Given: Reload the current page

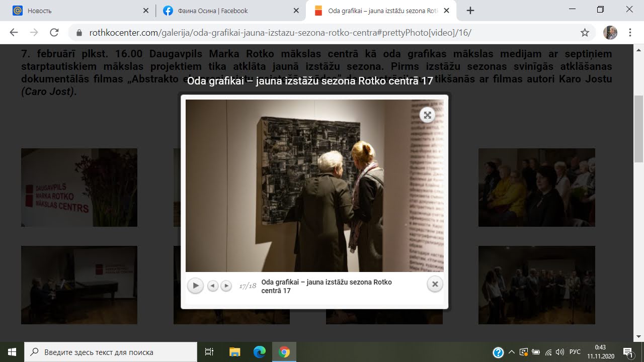Looking at the screenshot, I should (x=54, y=33).
